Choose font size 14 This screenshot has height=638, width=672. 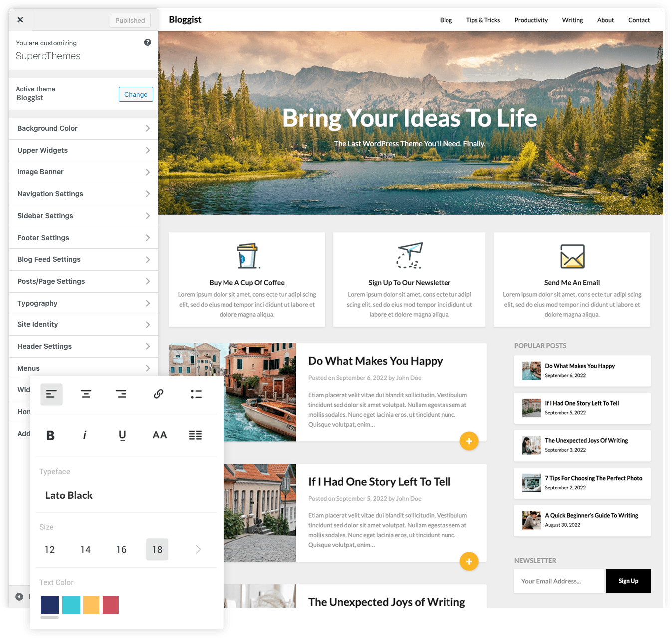click(x=86, y=549)
